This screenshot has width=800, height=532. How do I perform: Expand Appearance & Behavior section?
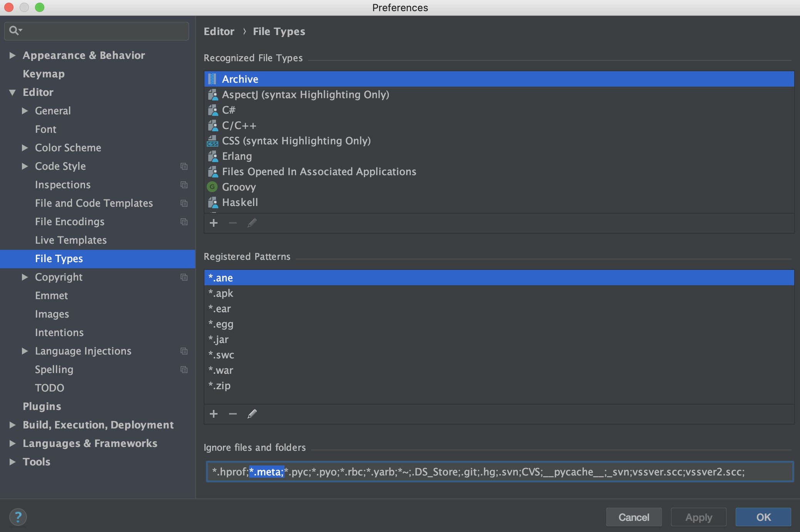click(x=12, y=55)
